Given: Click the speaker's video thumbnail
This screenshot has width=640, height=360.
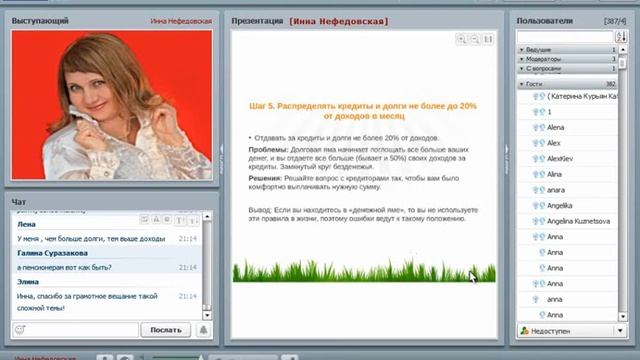Looking at the screenshot, I should pyautogui.click(x=112, y=105).
